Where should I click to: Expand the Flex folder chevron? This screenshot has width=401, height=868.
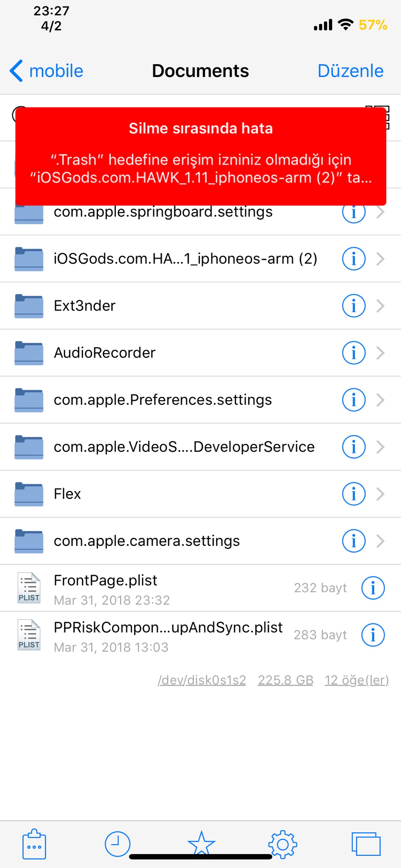coord(381,494)
